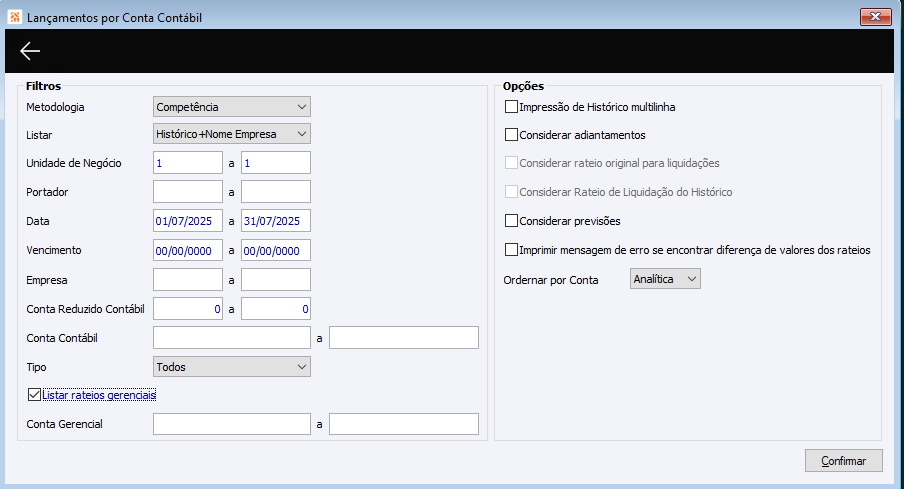Focus the Conta Contábil end field
904x489 pixels.
click(x=404, y=338)
